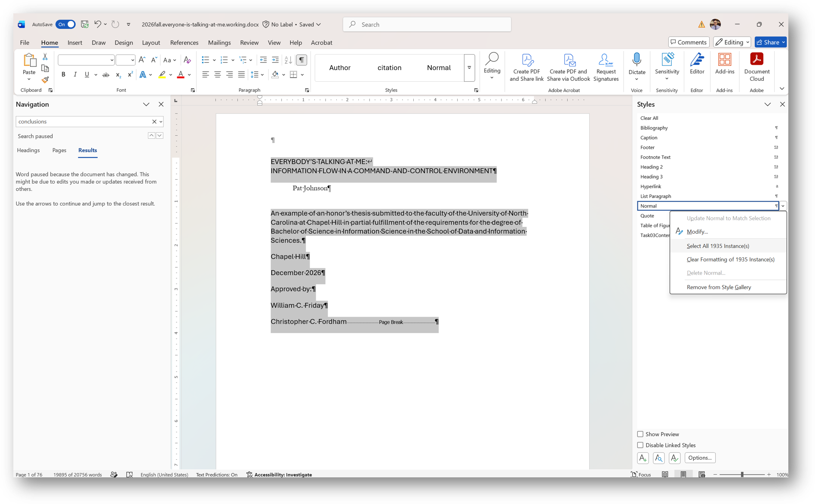Viewport: 815px width, 504px height.
Task: Open bullet list dropdown arrow
Action: (214, 60)
